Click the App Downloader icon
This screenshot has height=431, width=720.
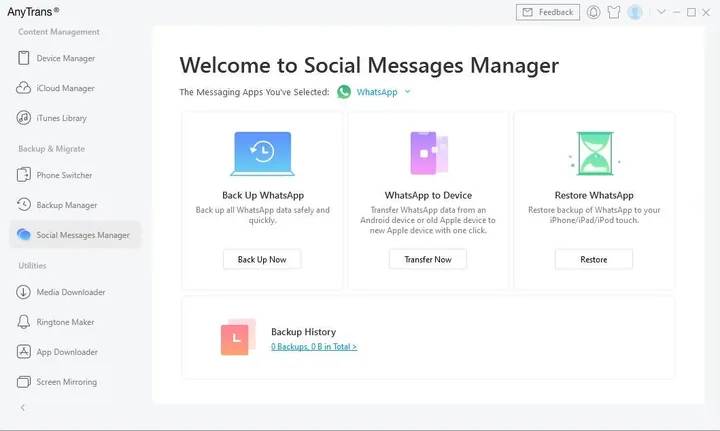tap(23, 352)
